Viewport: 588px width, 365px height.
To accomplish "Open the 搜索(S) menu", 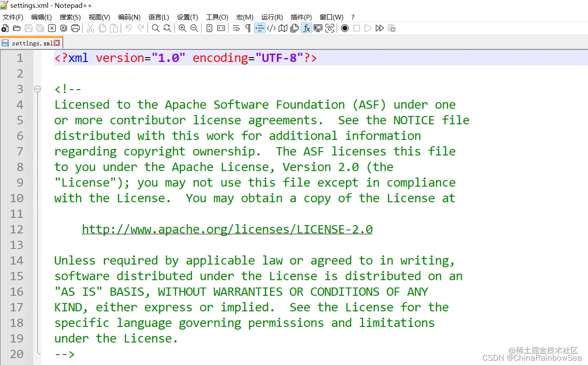I will coord(70,17).
